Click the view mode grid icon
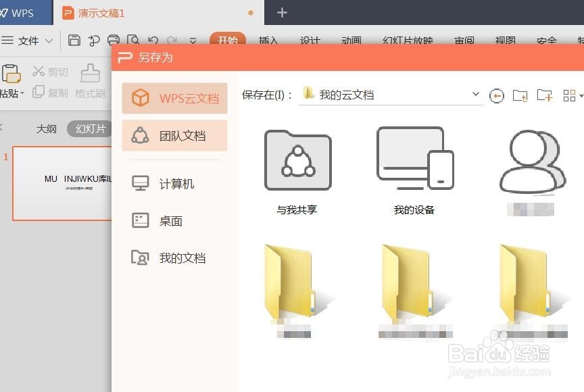This screenshot has width=584, height=392. click(x=570, y=96)
